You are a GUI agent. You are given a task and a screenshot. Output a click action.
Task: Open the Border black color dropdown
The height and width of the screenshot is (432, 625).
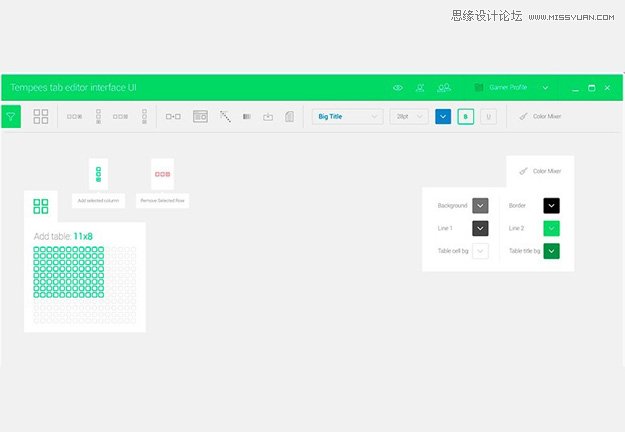551,206
